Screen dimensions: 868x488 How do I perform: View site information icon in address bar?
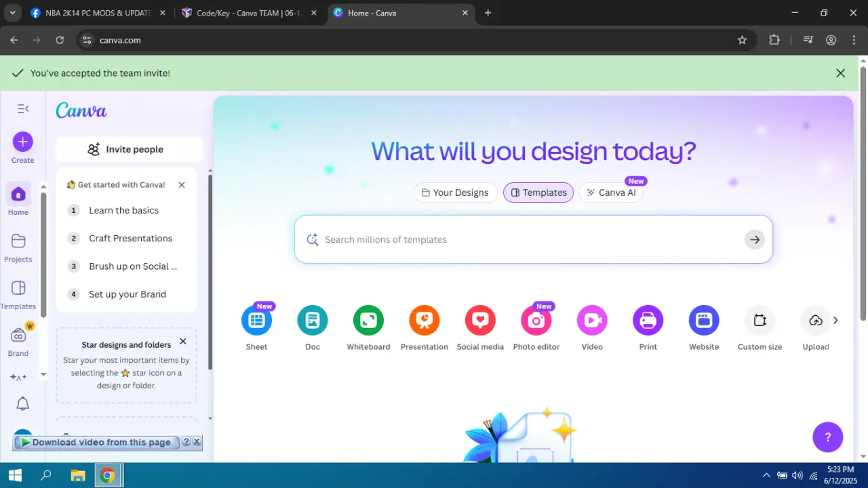pos(86,40)
